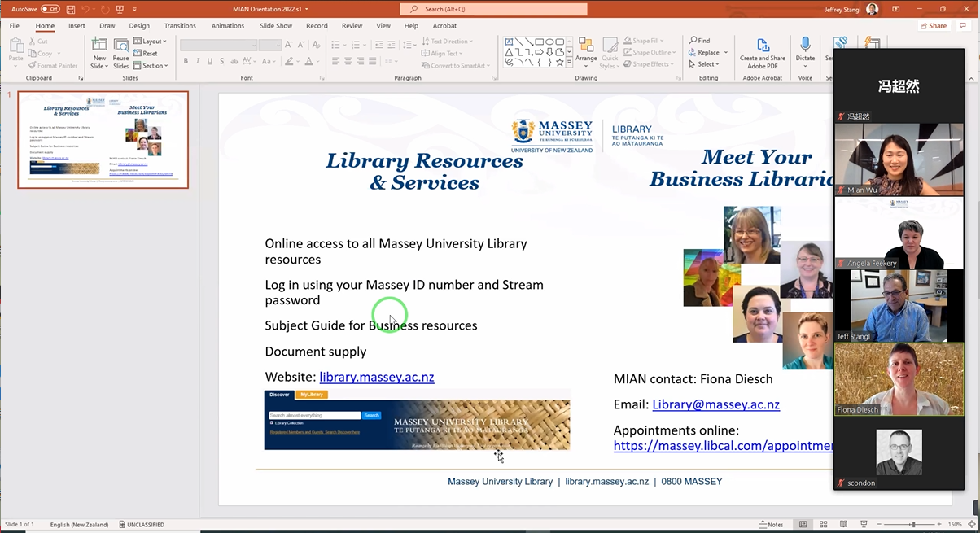Image resolution: width=980 pixels, height=533 pixels.
Task: Open the Arrange shapes tool
Action: 586,50
